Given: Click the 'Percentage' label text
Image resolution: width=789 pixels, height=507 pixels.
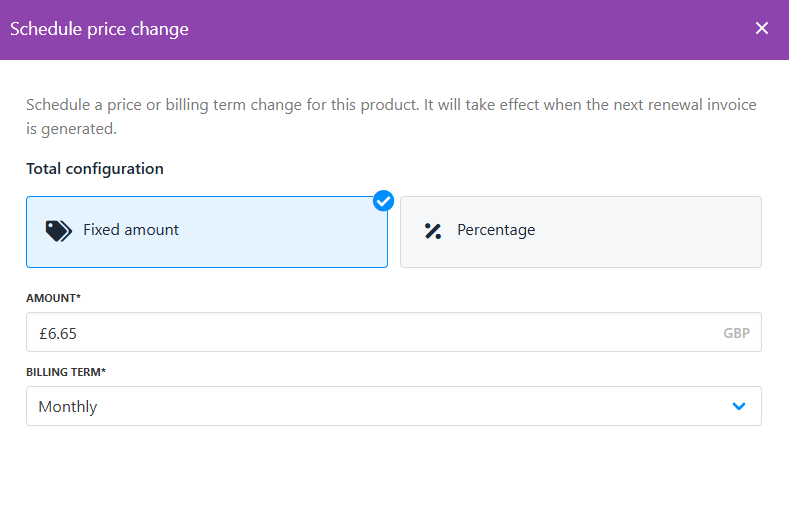Looking at the screenshot, I should 496,230.
